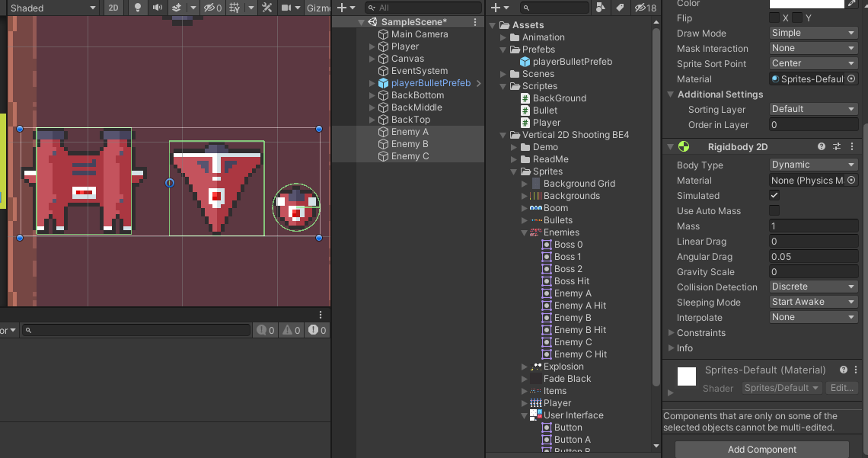
Task: Open Rigidbody 2D preset settings icon
Action: (837, 147)
